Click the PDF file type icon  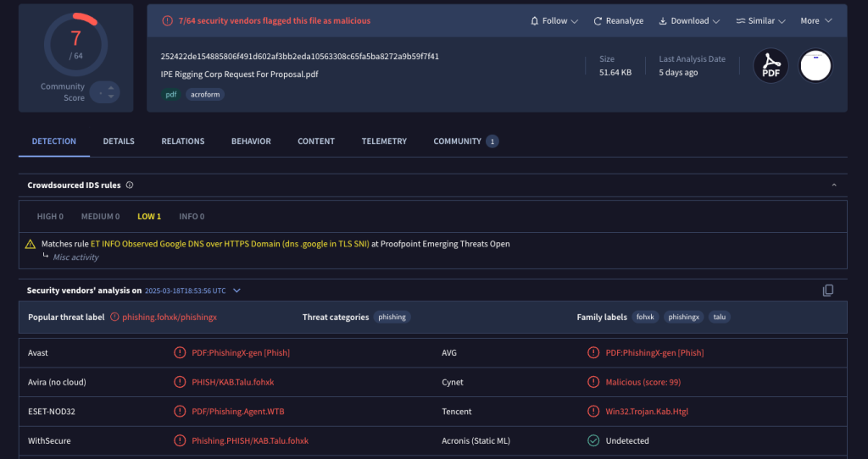pos(771,66)
